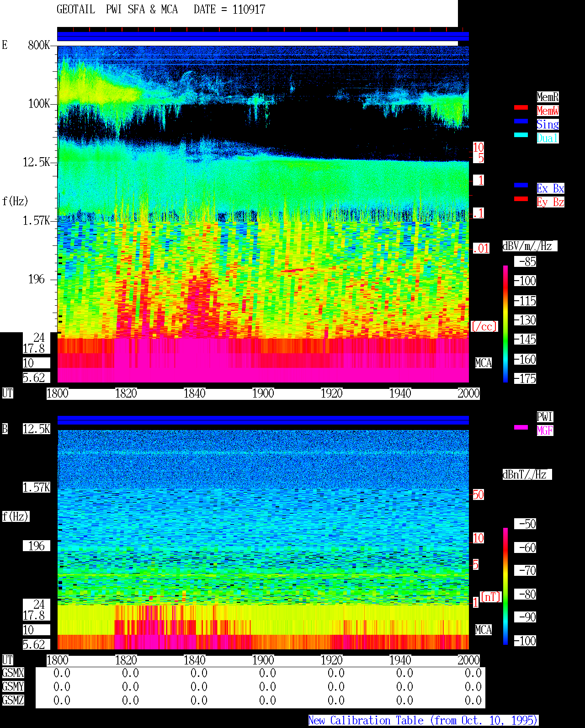Click the DATE = 110917 text

click(x=229, y=9)
